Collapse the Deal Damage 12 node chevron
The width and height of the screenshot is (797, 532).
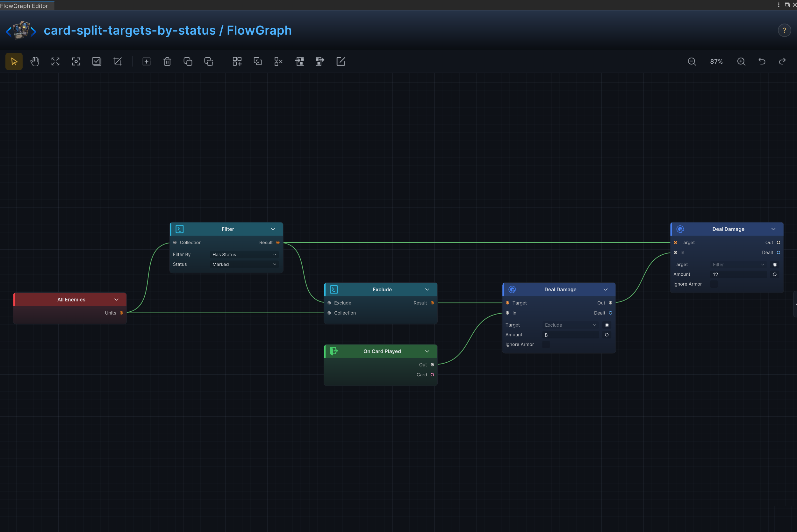[773, 229]
